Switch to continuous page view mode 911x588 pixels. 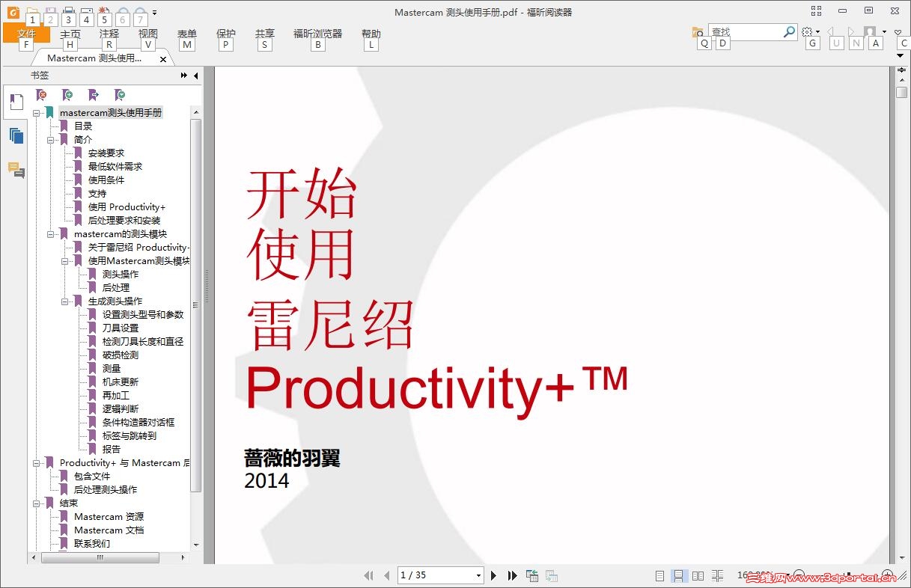click(x=678, y=575)
